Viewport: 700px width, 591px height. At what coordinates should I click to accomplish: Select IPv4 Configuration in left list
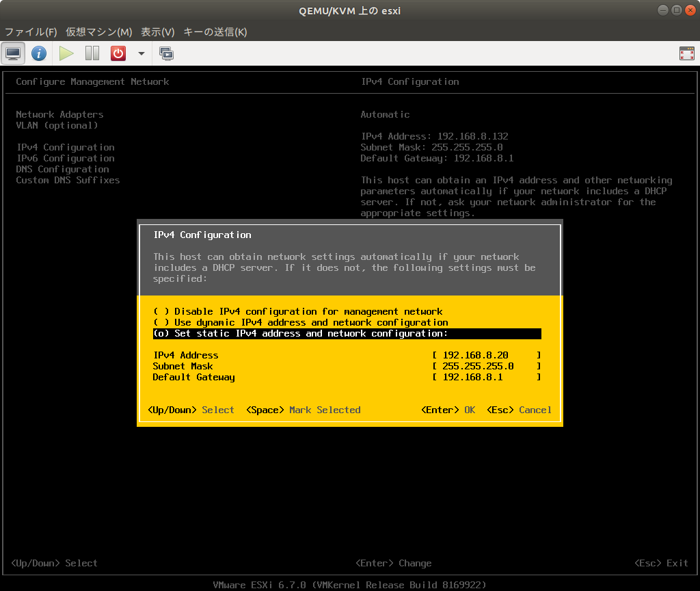click(x=66, y=148)
